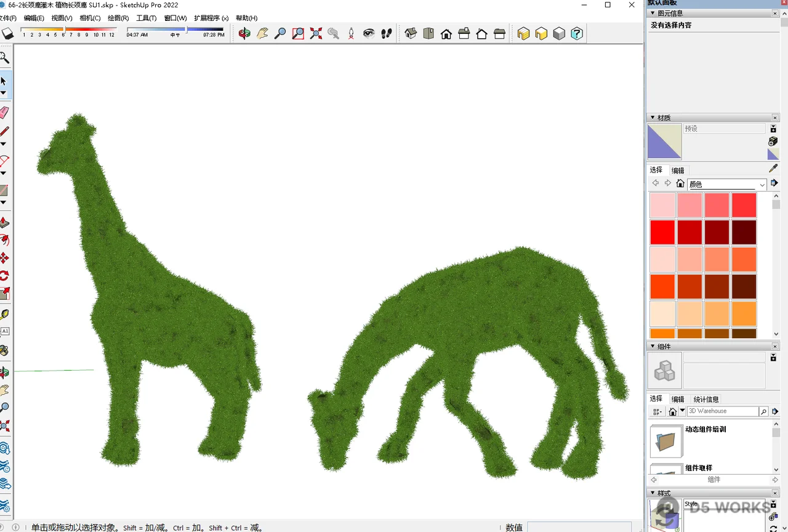Click the components home icon
Viewport: 788px width, 532px height.
(x=673, y=411)
